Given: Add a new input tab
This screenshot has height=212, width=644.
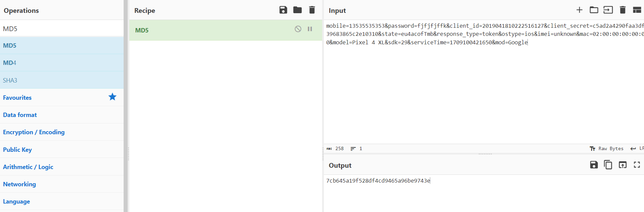Looking at the screenshot, I should tap(579, 10).
